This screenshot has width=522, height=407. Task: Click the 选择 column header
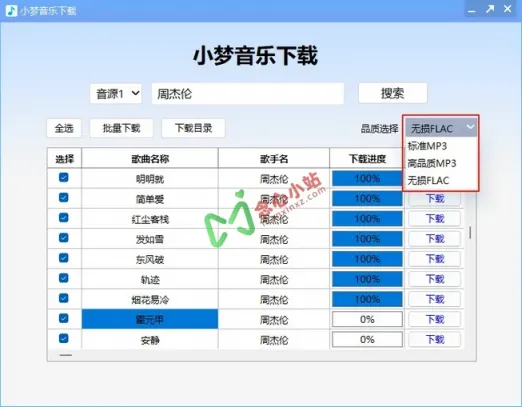click(64, 159)
